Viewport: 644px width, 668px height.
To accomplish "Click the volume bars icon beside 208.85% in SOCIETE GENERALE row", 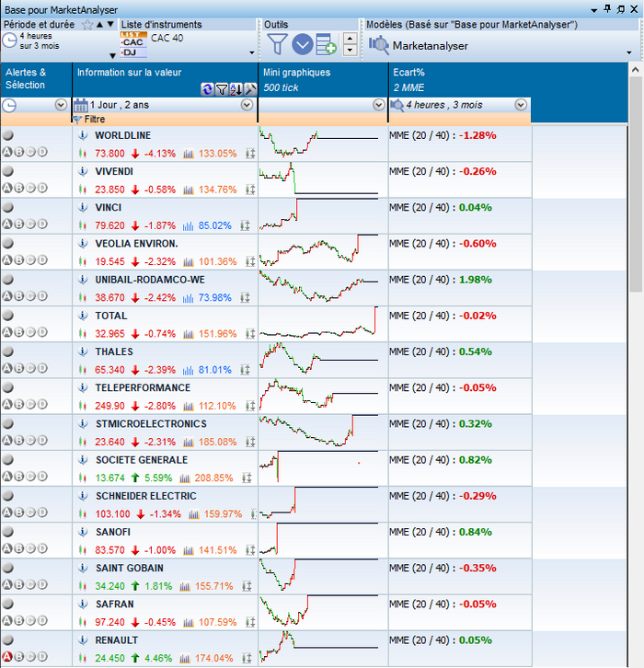I will click(x=184, y=478).
